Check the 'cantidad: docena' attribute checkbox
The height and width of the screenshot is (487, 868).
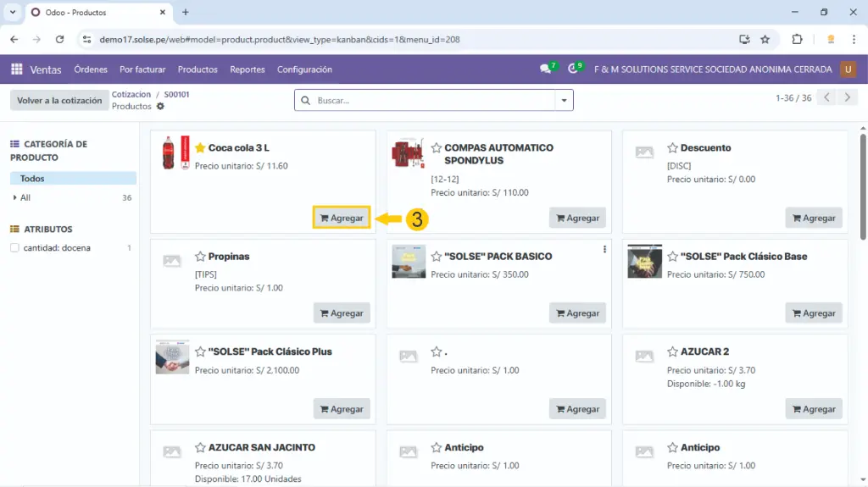pyautogui.click(x=14, y=248)
